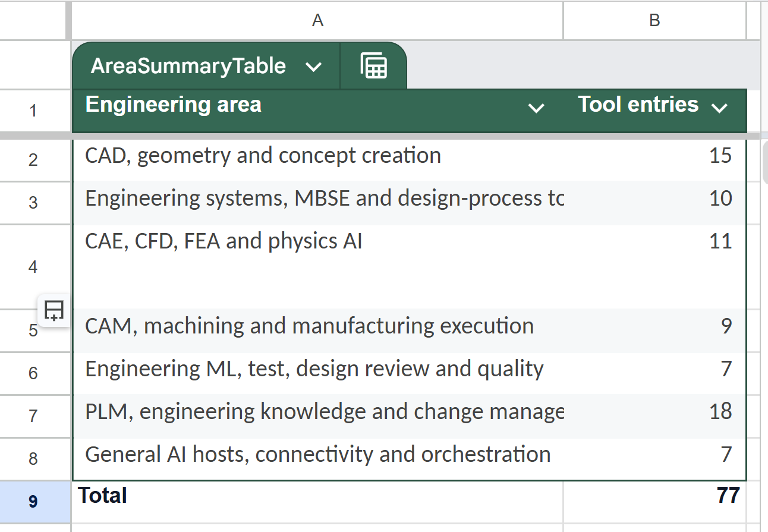The width and height of the screenshot is (768, 532).
Task: Select highlighted row 9 header
Action: pos(33,502)
